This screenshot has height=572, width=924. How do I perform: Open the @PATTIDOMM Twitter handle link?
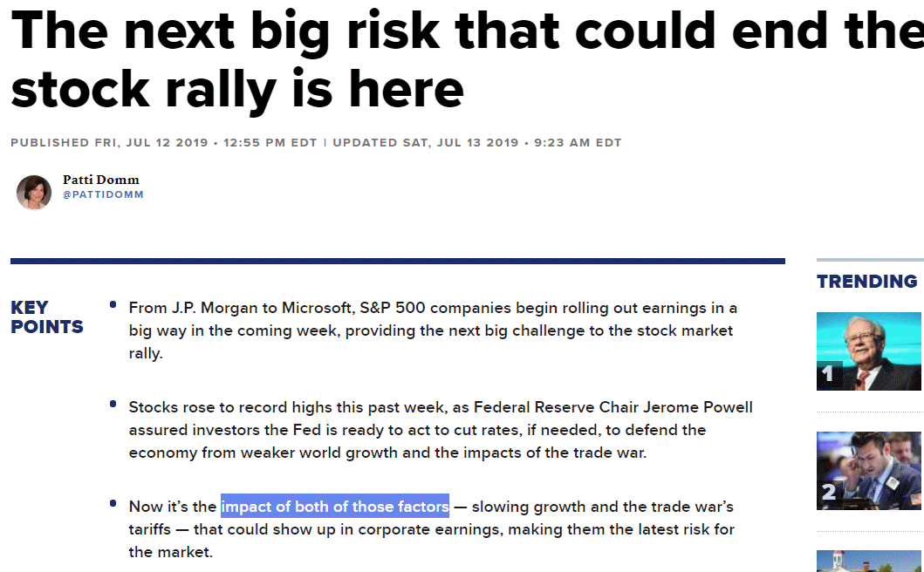point(103,195)
